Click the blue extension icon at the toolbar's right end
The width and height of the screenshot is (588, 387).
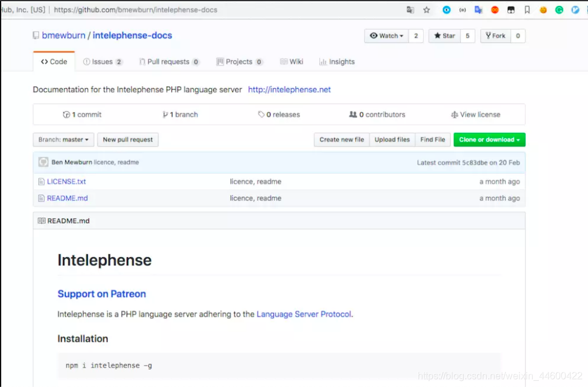[575, 10]
